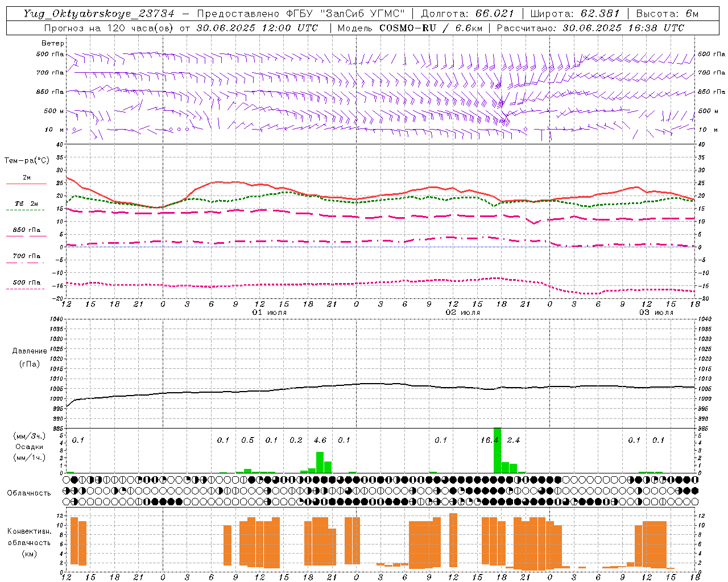Click the '01 июля' date label

270,313
